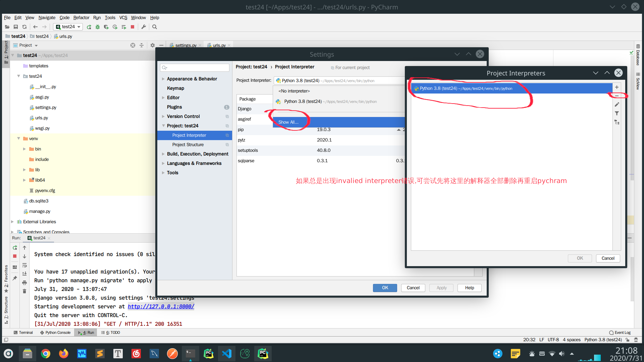Open file or folder via toolbar icon
The height and width of the screenshot is (362, 644).
tap(7, 27)
